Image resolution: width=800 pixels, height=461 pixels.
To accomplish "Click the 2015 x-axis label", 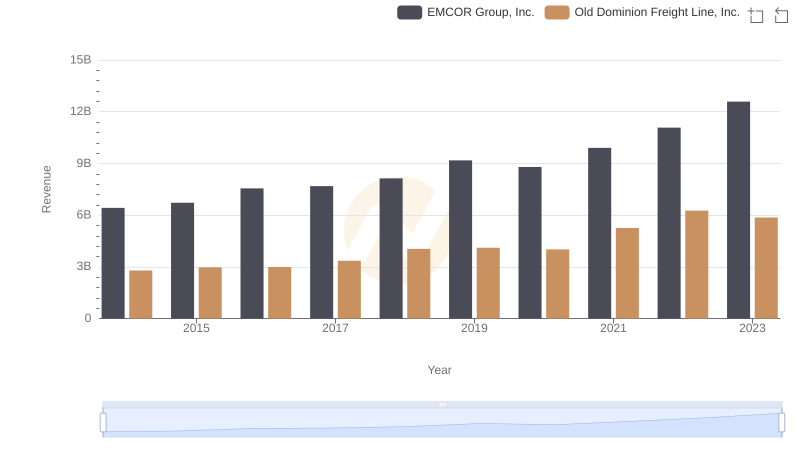I will click(196, 328).
